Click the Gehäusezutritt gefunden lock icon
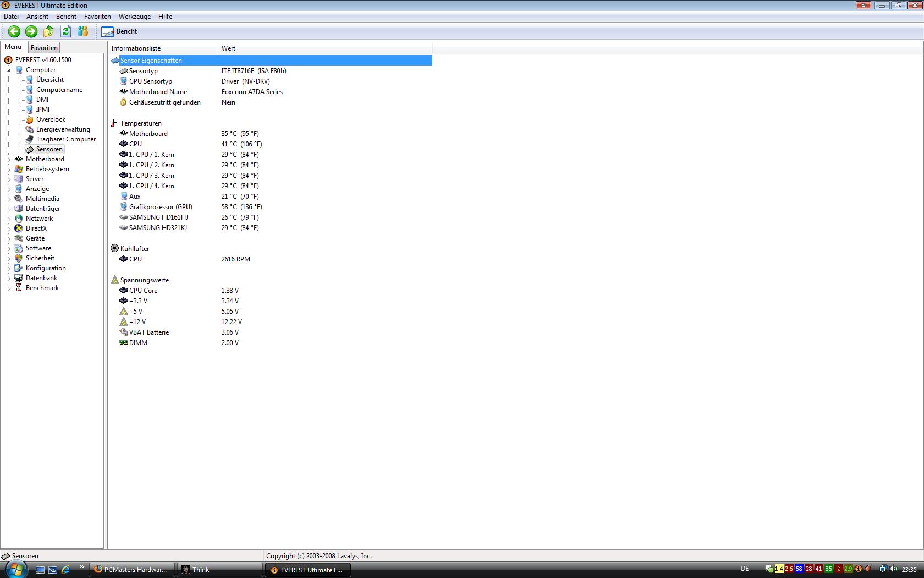924x578 pixels. (124, 102)
